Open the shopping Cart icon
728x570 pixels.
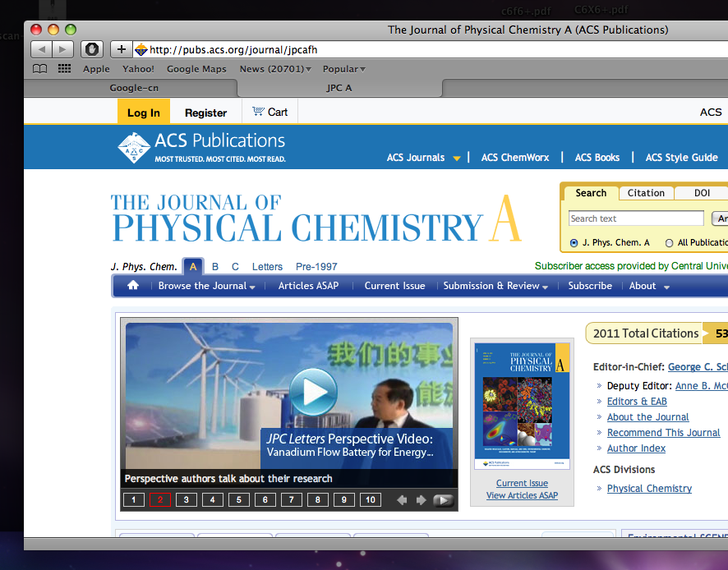[x=258, y=112]
